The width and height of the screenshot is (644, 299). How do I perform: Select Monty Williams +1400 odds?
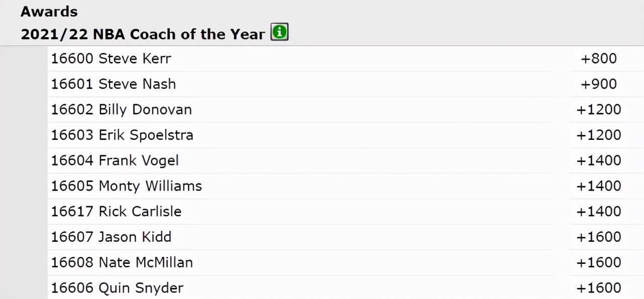pos(599,186)
